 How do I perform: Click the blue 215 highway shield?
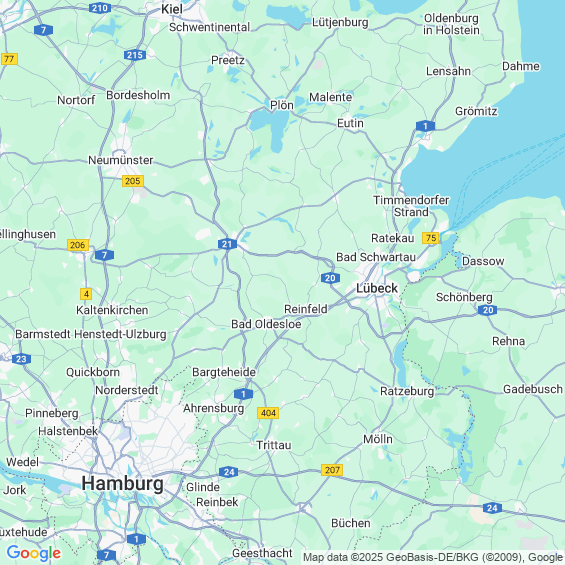[x=135, y=55]
